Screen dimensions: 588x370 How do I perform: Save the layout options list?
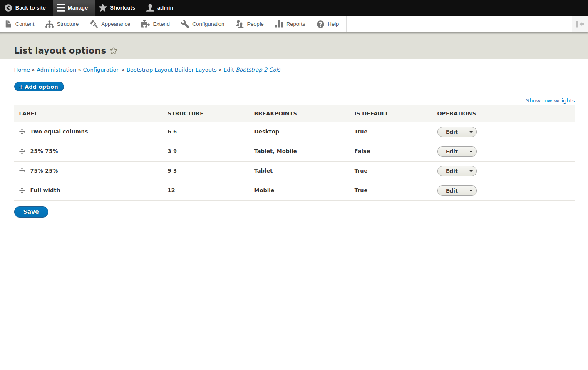31,212
